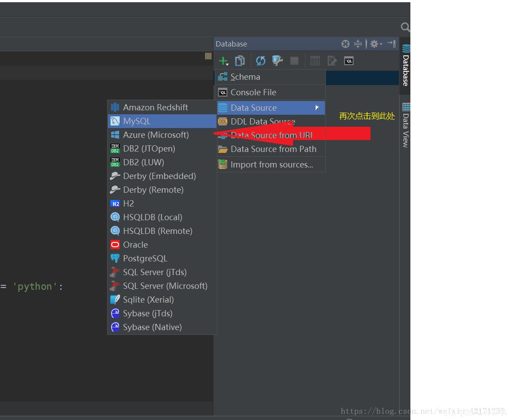510x420 pixels.
Task: Open the search magnifier at top right
Action: 405,27
